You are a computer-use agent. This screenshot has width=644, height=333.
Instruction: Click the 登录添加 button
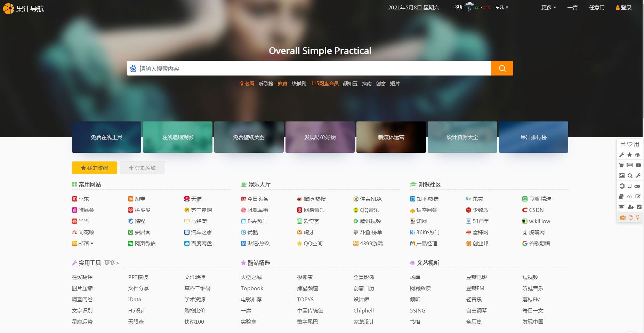tap(143, 168)
